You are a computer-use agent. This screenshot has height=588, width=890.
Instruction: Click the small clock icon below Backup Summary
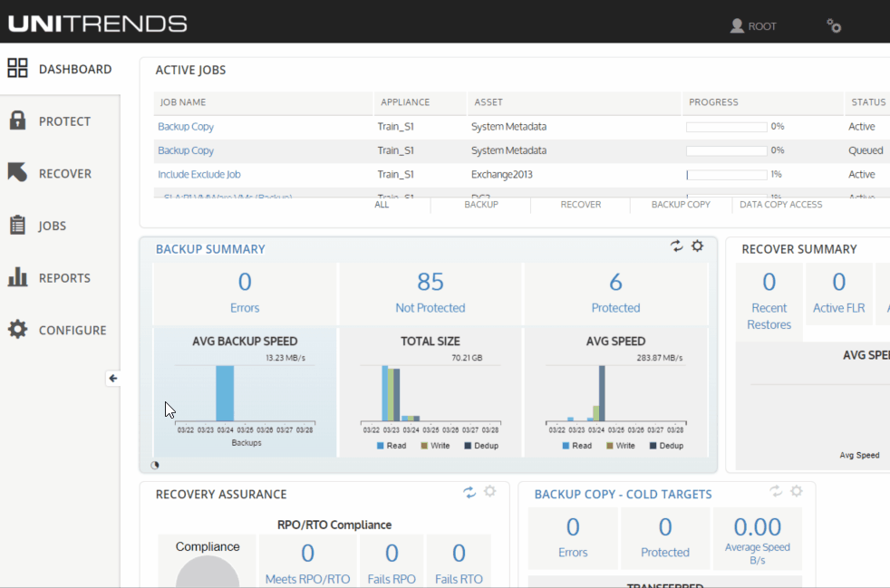[155, 466]
